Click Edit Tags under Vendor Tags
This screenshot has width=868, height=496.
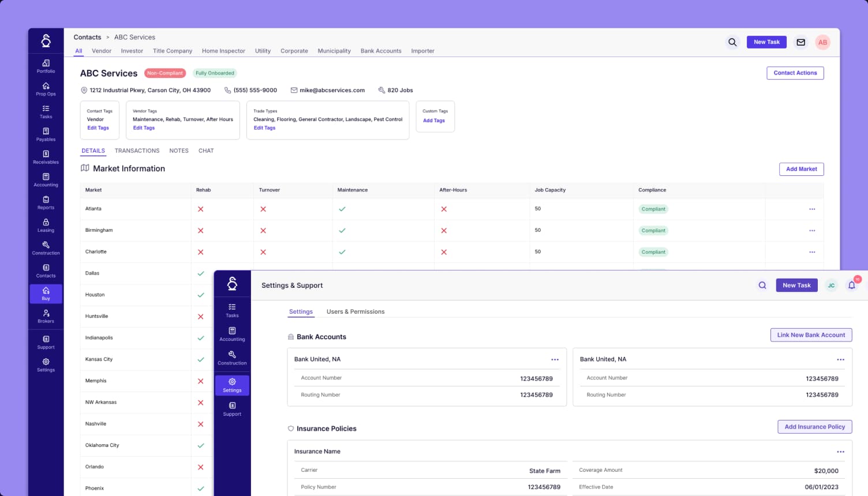(x=144, y=127)
